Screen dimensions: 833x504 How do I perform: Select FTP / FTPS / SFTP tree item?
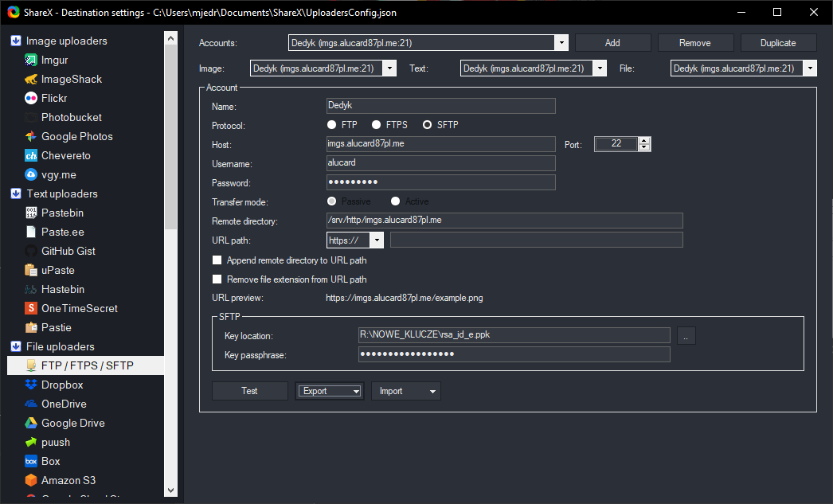pos(87,365)
